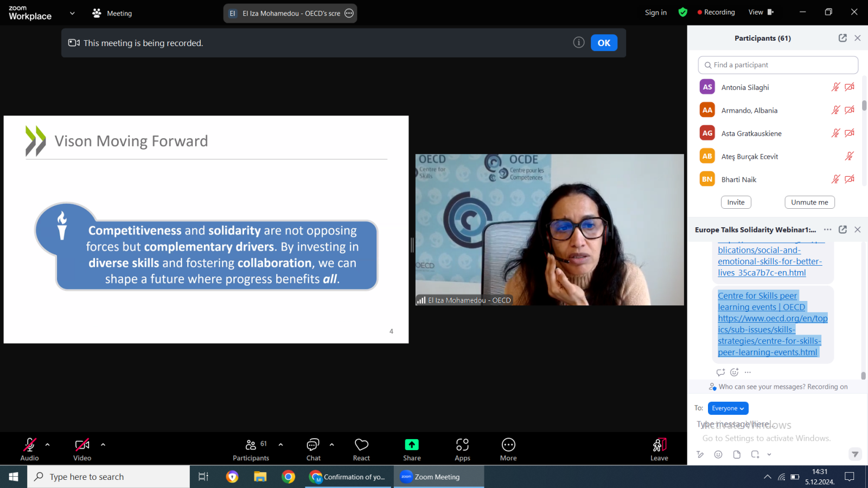868x488 pixels.
Task: Click El Iza Mohamedou video tile
Action: [x=550, y=229]
